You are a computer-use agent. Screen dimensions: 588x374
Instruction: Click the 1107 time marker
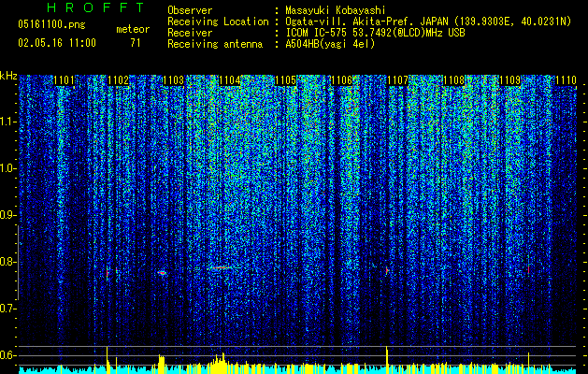pyautogui.click(x=397, y=80)
